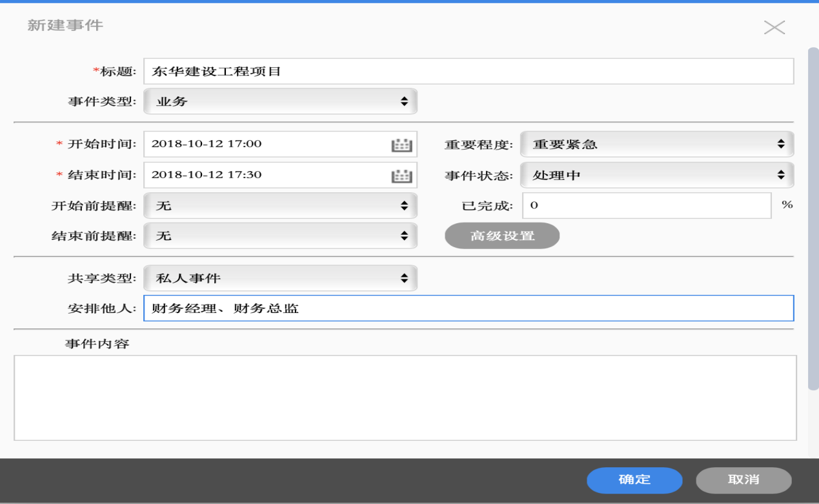Open the 重要程度 dropdown showing 重要紧急

(656, 145)
